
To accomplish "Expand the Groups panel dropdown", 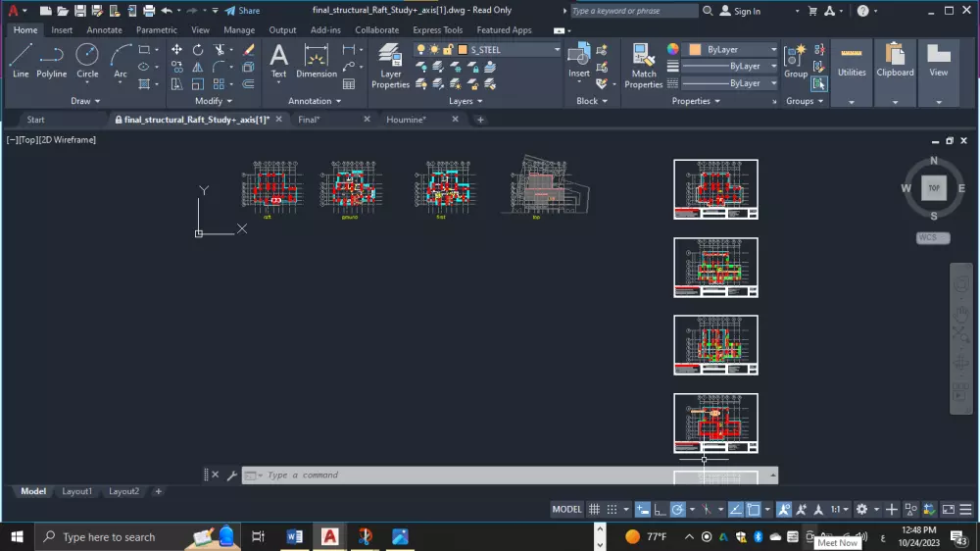I will coord(805,101).
